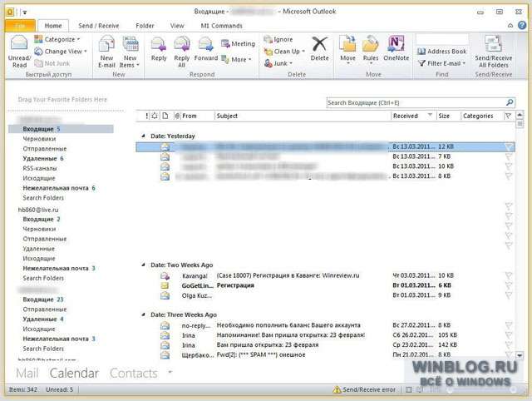Switch to the Calendar view
The image size is (532, 401).
tap(74, 373)
